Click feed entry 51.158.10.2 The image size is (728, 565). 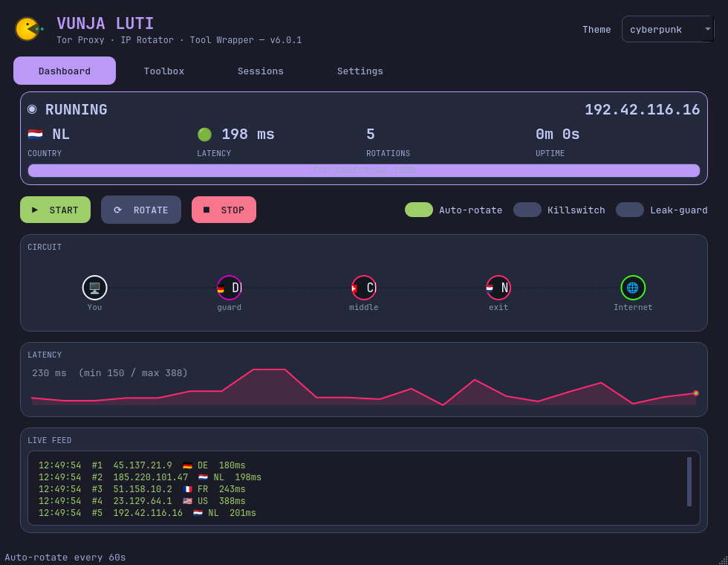coord(143,489)
